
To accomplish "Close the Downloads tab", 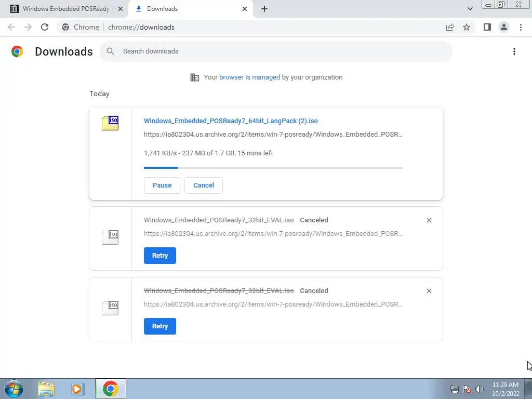I will pyautogui.click(x=245, y=9).
